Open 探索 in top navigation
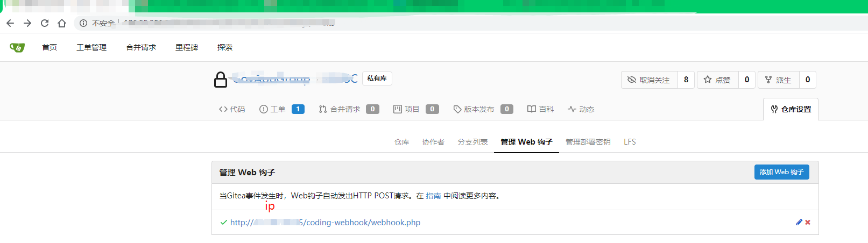868x243 pixels. point(225,47)
